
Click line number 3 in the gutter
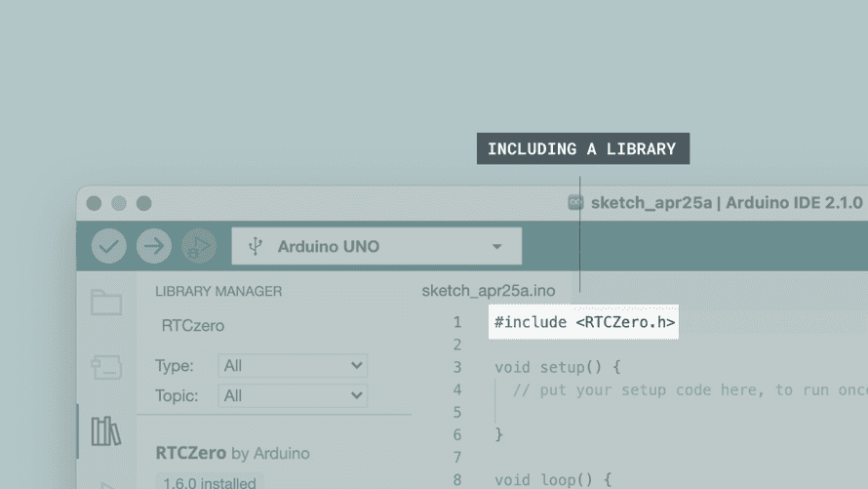(x=456, y=367)
